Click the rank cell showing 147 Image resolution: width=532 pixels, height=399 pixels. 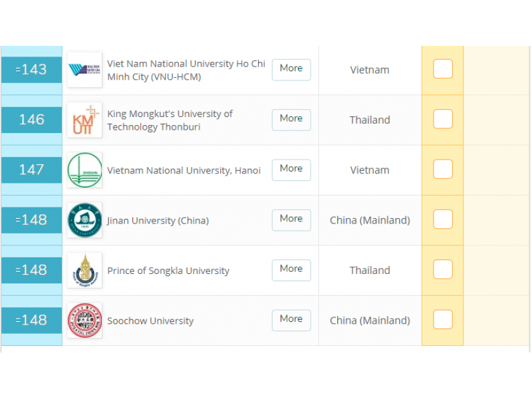(31, 170)
